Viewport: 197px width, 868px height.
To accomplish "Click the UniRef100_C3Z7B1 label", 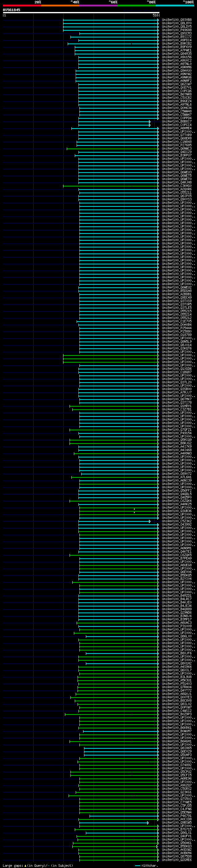I will (x=177, y=410).
